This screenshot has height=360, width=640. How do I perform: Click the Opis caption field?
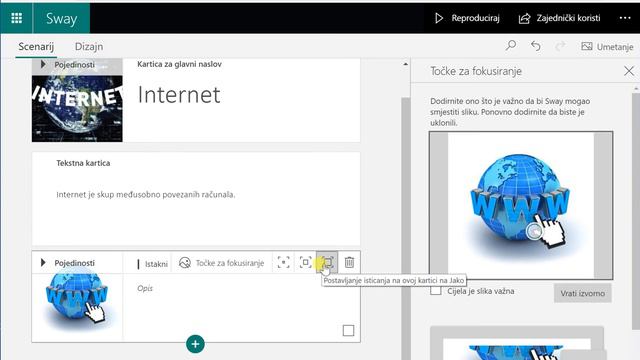click(145, 288)
